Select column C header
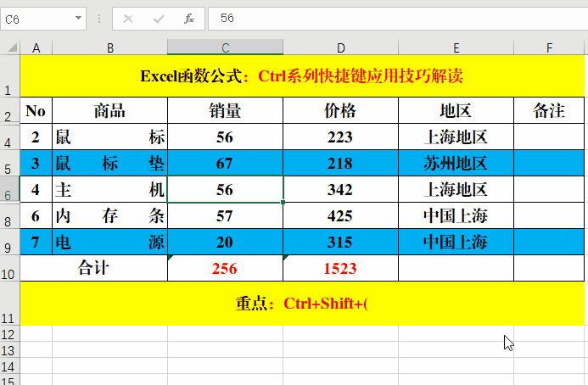588x385 pixels. [x=225, y=47]
